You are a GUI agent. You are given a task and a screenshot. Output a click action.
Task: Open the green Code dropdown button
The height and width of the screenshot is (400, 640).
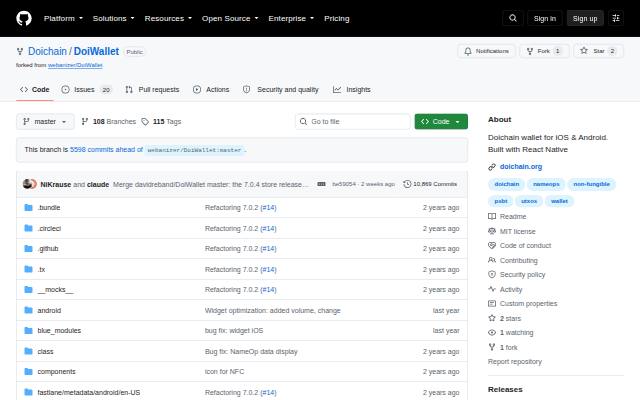point(441,122)
